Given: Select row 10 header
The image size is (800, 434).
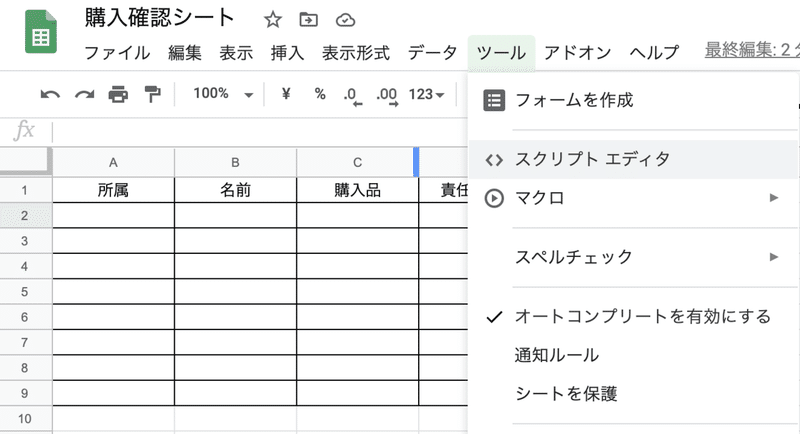Looking at the screenshot, I should [26, 419].
